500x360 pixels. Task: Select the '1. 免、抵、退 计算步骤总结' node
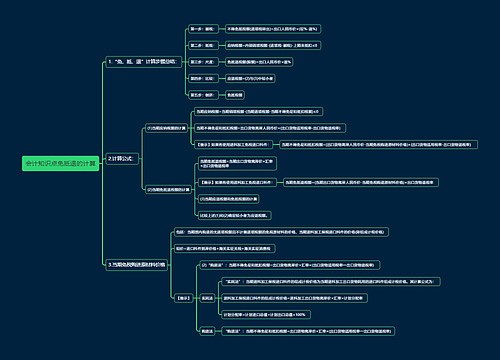coord(144,62)
